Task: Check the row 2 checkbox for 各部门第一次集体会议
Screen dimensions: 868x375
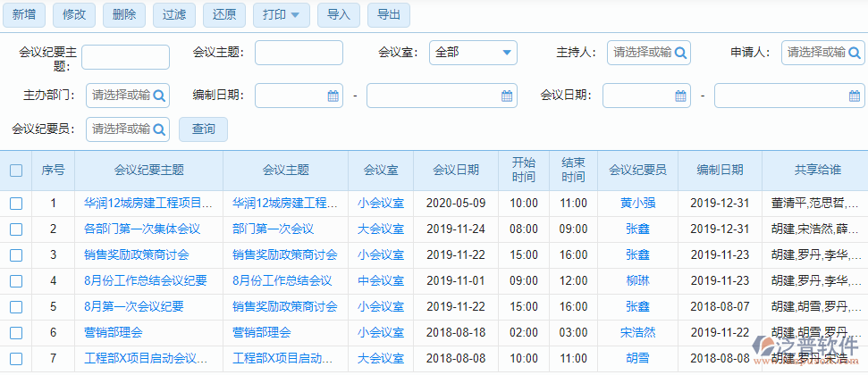Action: click(16, 229)
